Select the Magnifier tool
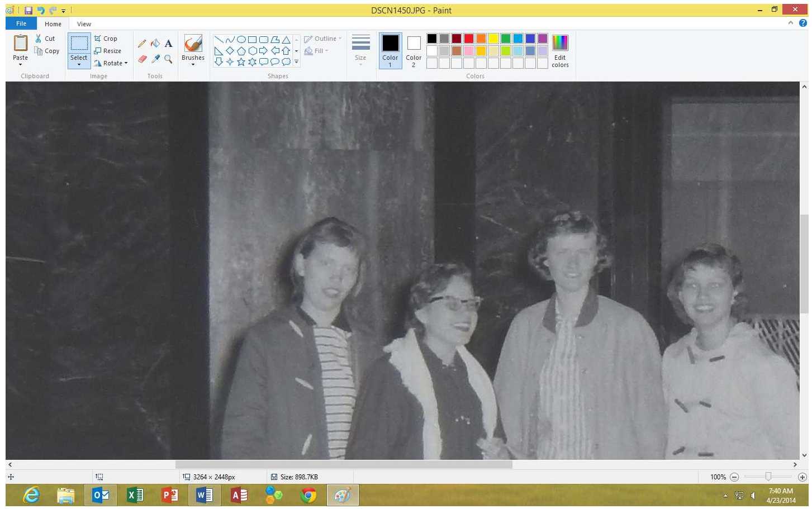This screenshot has width=812, height=509. click(168, 59)
